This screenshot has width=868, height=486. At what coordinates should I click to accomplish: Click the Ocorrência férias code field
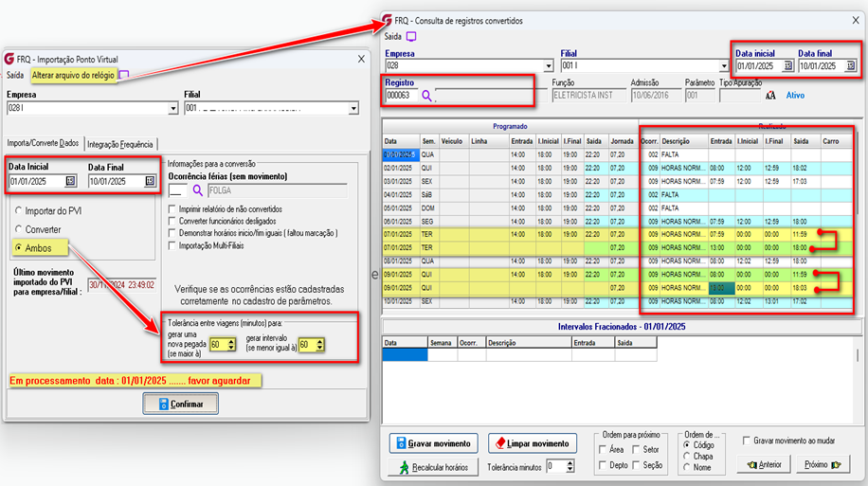coord(177,190)
